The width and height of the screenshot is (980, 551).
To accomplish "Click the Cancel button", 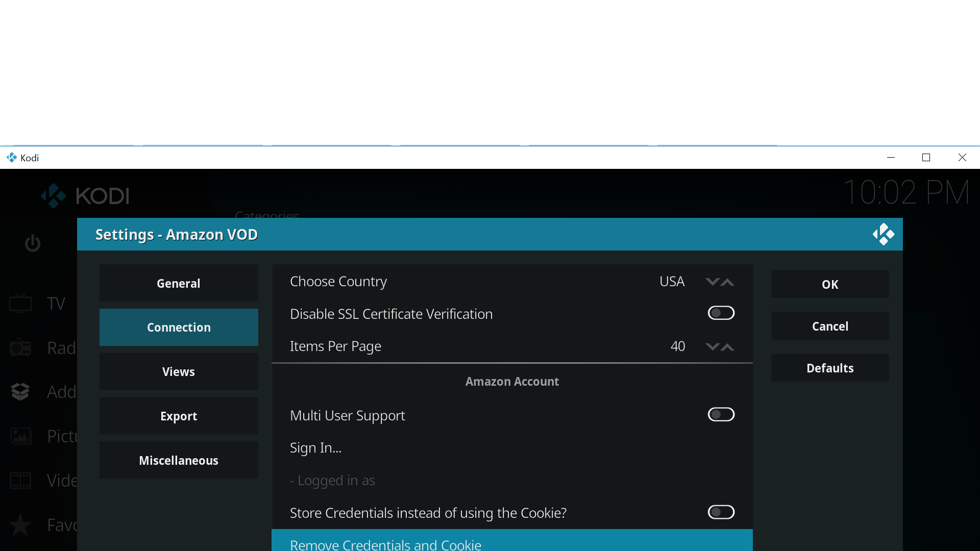I will tap(830, 326).
